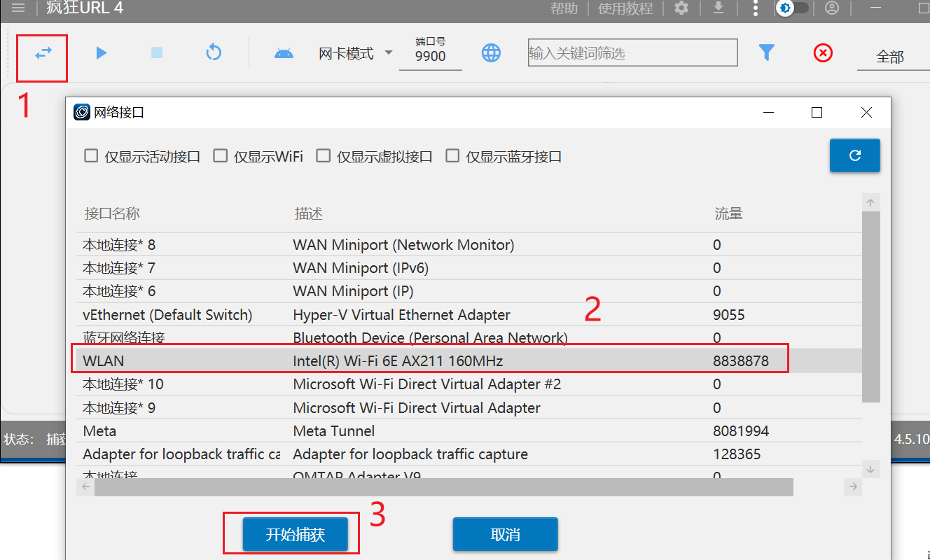Check the 仅显示WiFi option
This screenshot has height=560, width=930.
[221, 156]
